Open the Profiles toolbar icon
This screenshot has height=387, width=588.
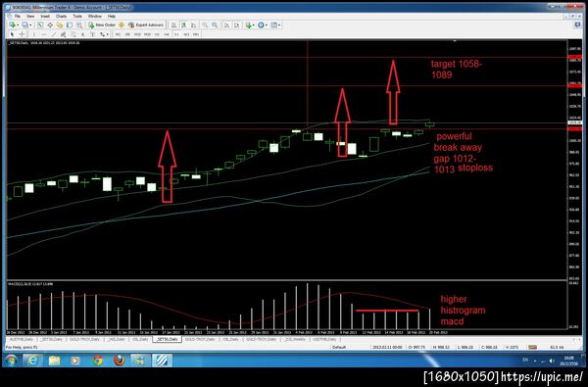(24, 24)
